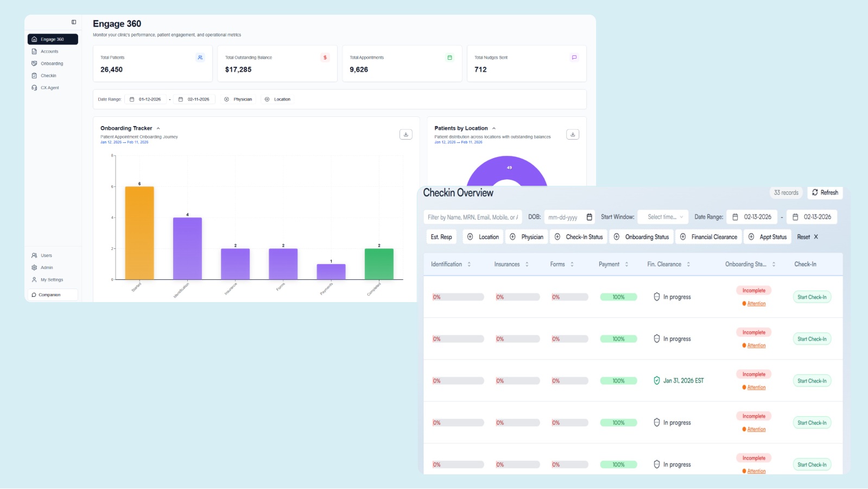Open the DOB calendar picker icon

click(x=590, y=217)
